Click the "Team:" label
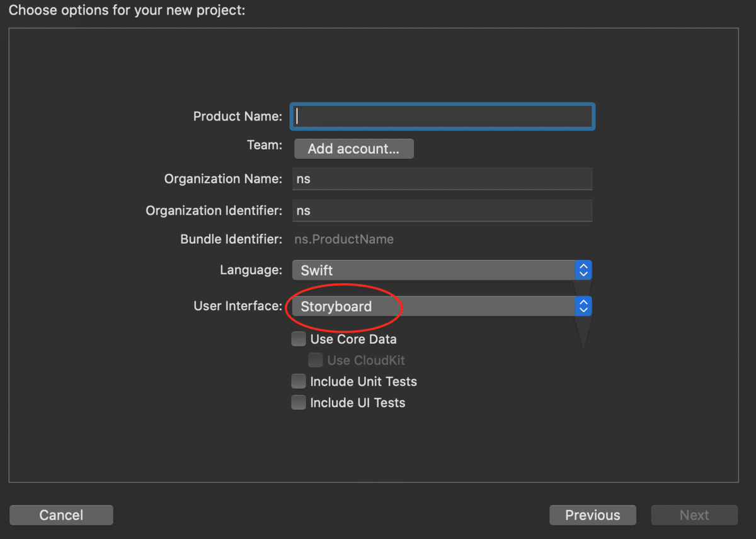This screenshot has height=539, width=756. pyautogui.click(x=265, y=146)
